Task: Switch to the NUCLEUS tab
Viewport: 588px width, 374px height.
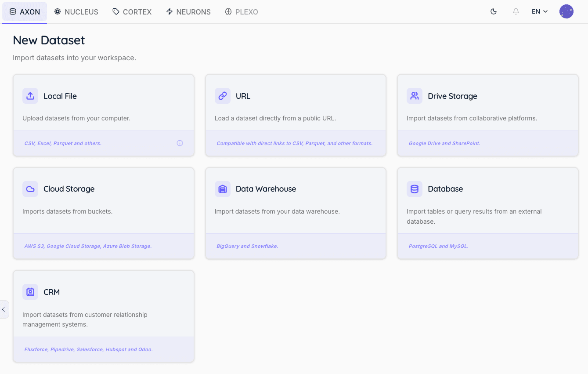Action: (x=76, y=12)
